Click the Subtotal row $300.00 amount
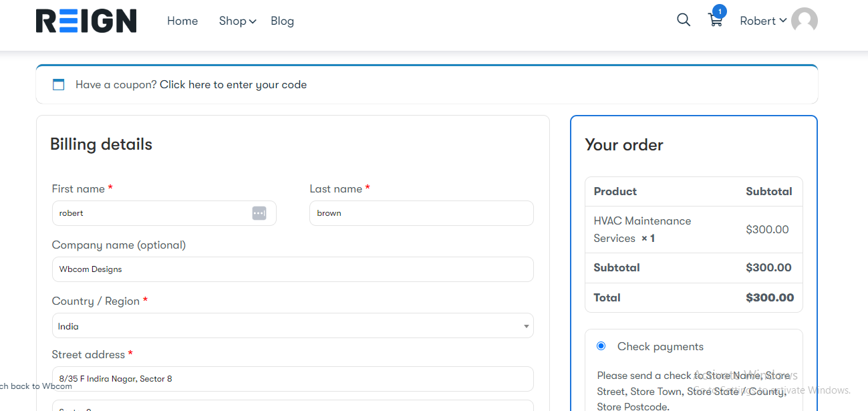The height and width of the screenshot is (411, 868). [768, 267]
